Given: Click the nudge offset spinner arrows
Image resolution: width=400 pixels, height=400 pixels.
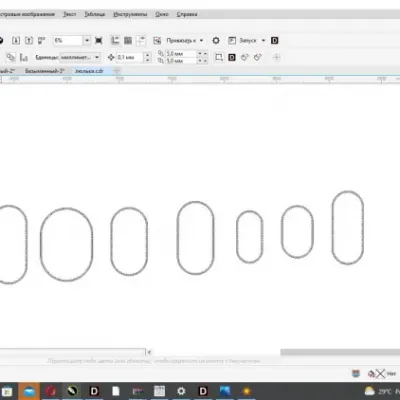Looking at the screenshot, I should 147,57.
